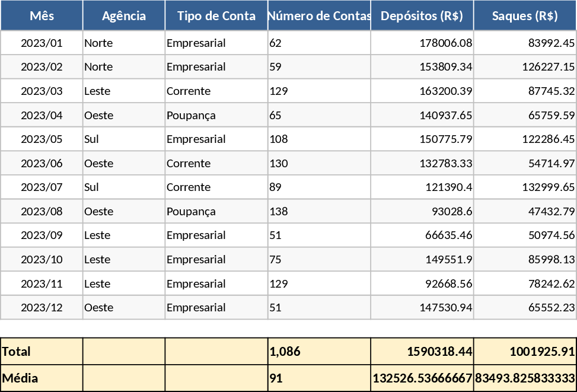The width and height of the screenshot is (577, 392).
Task: Click the 2023/01 month cell
Action: [42, 43]
